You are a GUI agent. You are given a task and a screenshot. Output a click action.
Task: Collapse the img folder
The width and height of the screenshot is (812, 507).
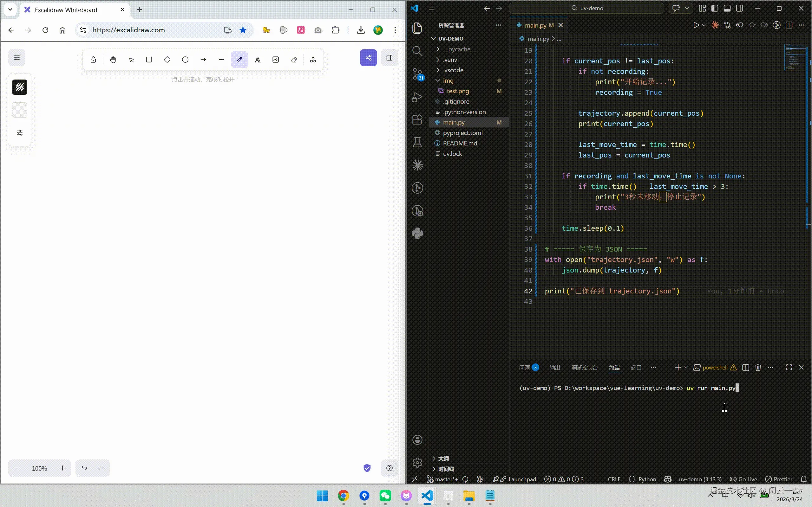pyautogui.click(x=448, y=80)
